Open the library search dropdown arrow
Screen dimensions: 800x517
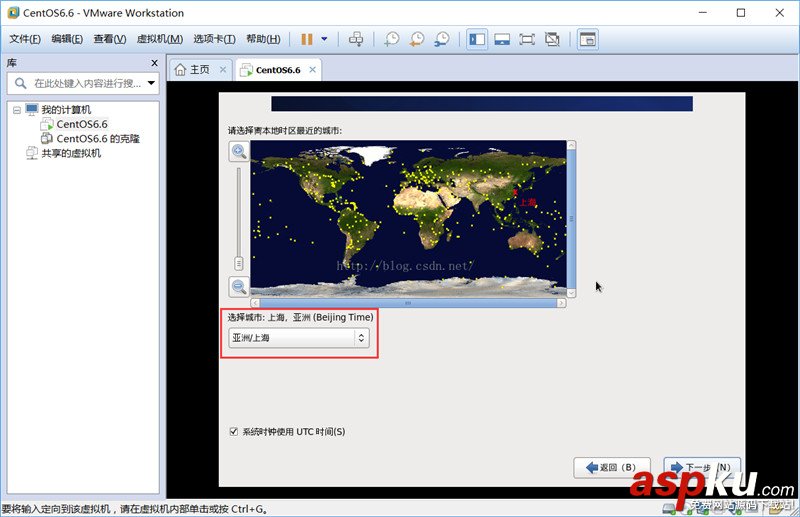click(152, 83)
